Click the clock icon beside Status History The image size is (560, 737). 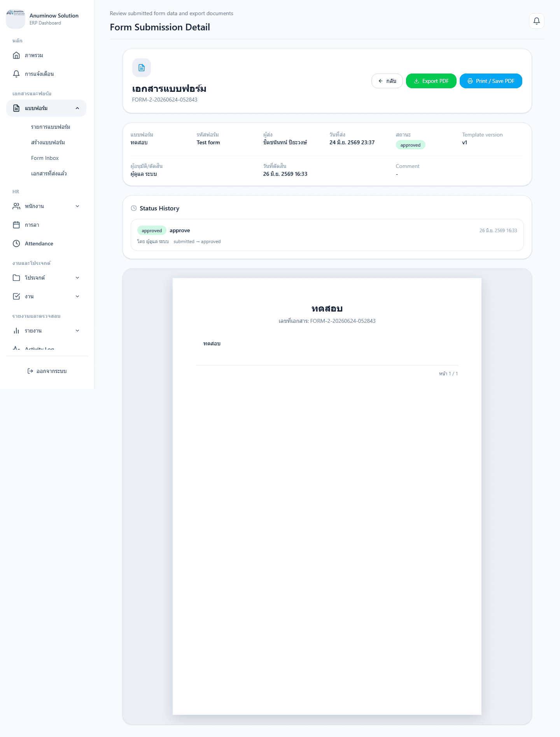134,208
